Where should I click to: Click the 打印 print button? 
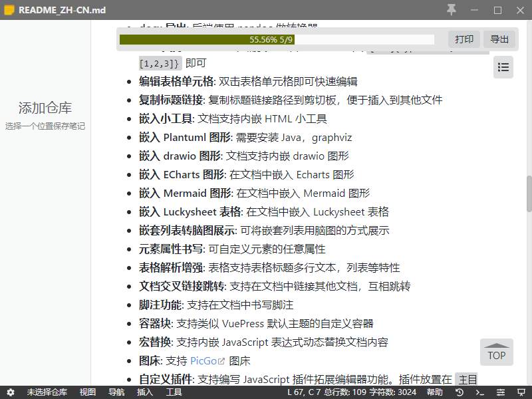point(464,39)
